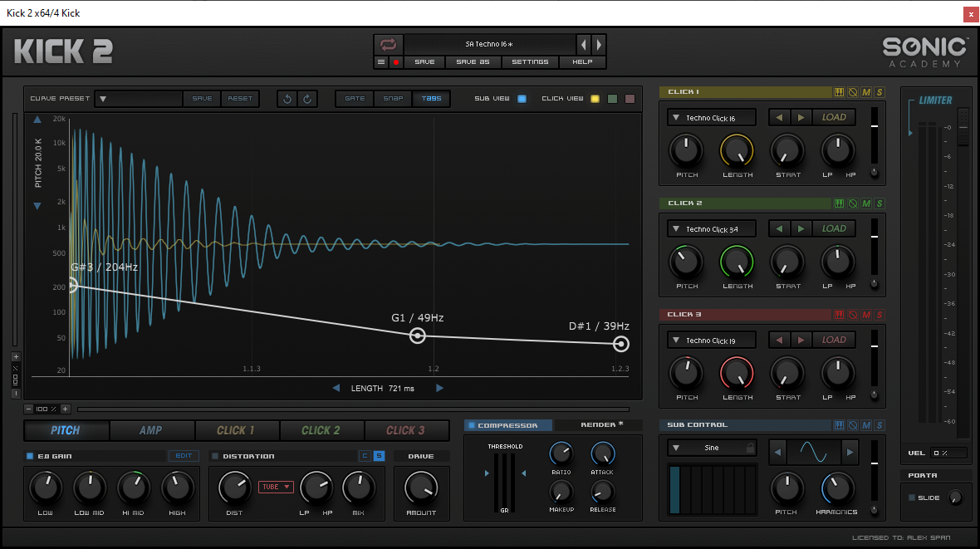Open the Settings button

pyautogui.click(x=530, y=62)
